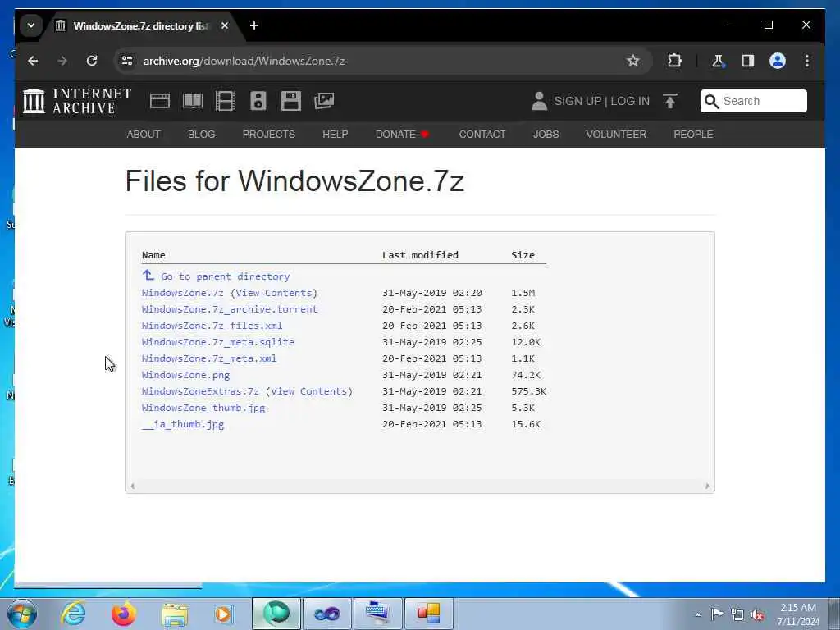Open the JOBS menu item
840x630 pixels.
(x=546, y=134)
